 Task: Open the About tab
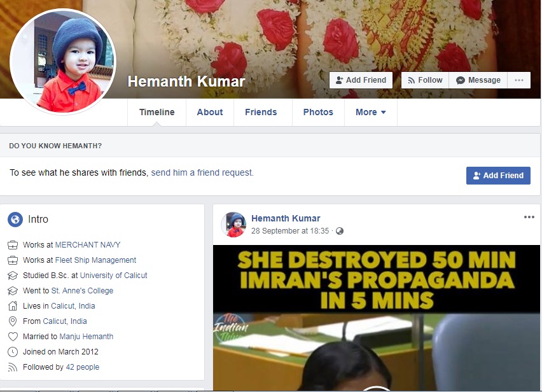point(209,112)
